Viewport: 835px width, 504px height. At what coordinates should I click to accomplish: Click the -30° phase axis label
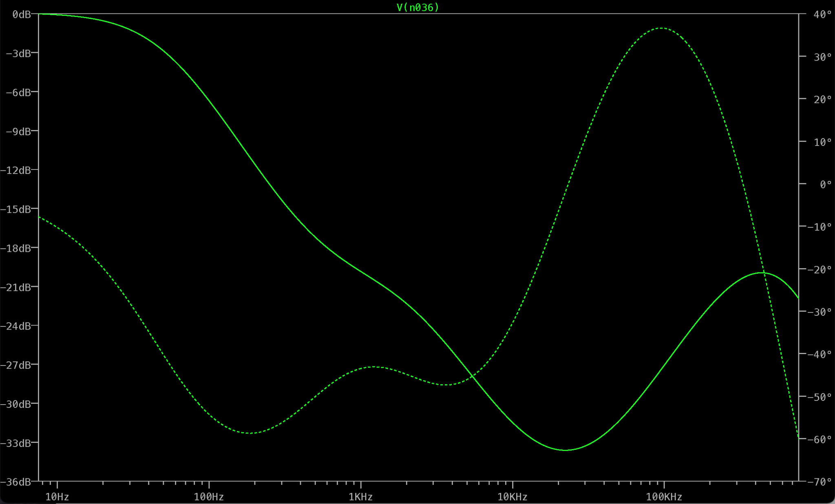(x=820, y=312)
